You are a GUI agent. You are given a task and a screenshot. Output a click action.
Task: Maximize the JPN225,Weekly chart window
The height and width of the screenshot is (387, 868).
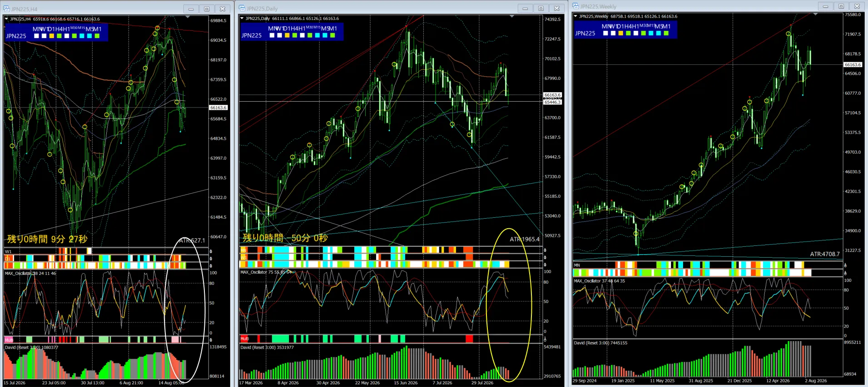841,6
